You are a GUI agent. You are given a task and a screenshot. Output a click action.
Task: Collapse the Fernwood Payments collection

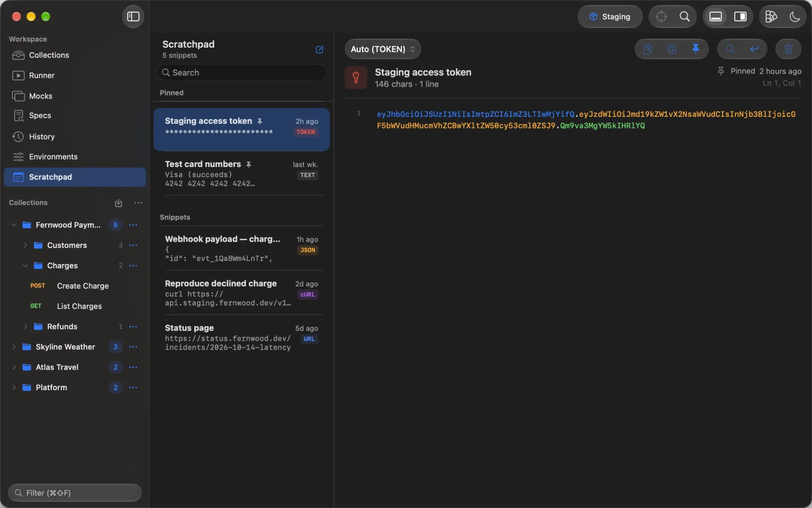click(14, 225)
